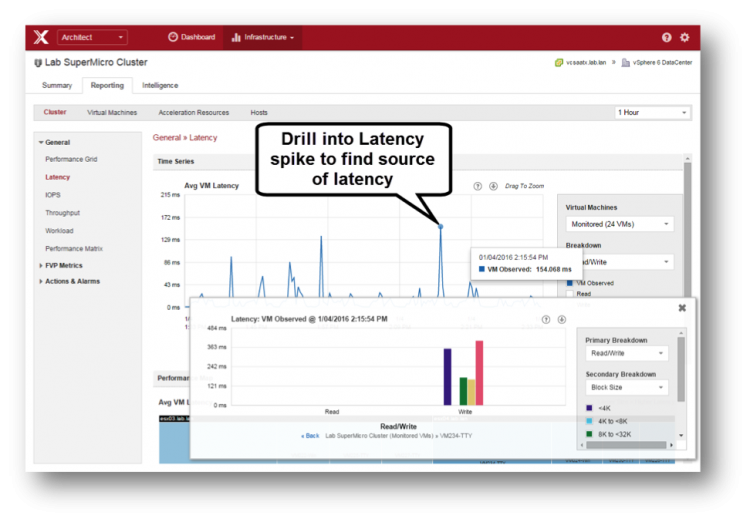Open the Architect role dropdown
Viewport: 750px width, 522px height.
(92, 37)
